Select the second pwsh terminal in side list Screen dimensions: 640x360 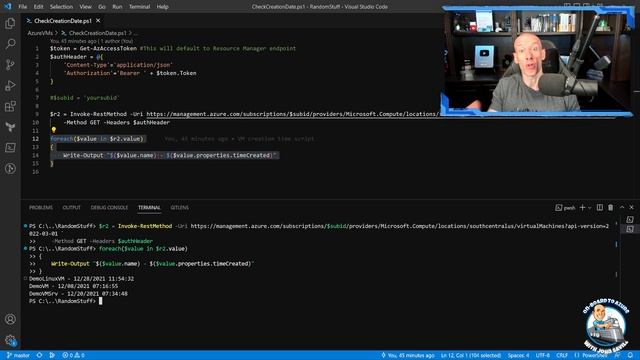(630, 229)
